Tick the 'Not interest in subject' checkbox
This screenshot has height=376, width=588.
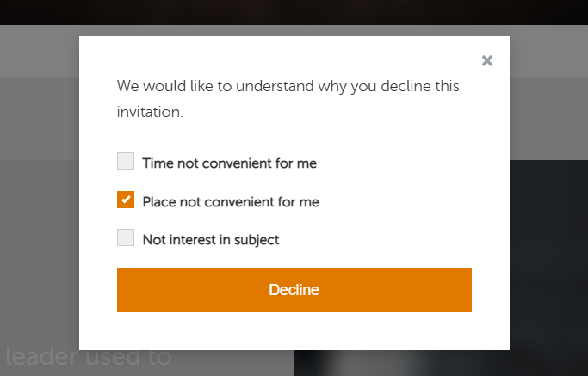point(126,238)
